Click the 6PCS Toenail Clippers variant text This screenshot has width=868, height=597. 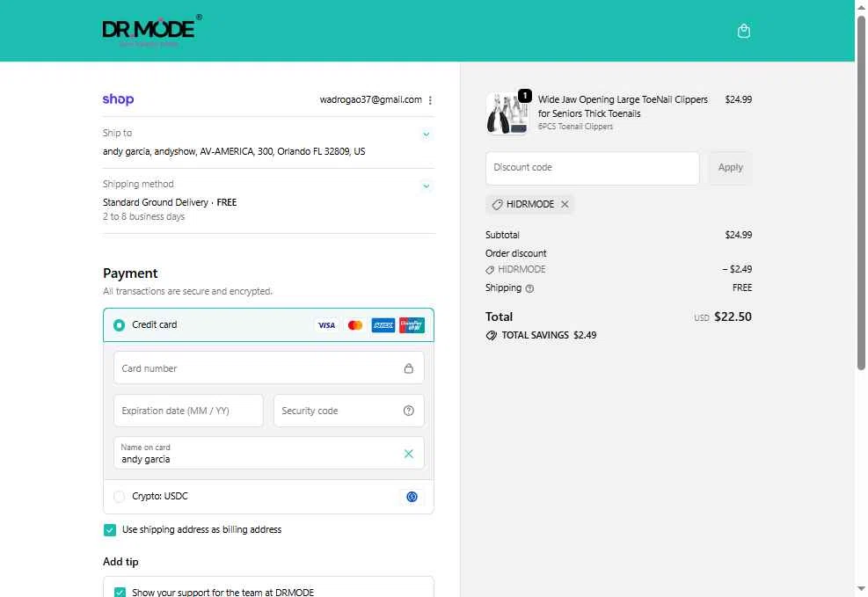575,127
